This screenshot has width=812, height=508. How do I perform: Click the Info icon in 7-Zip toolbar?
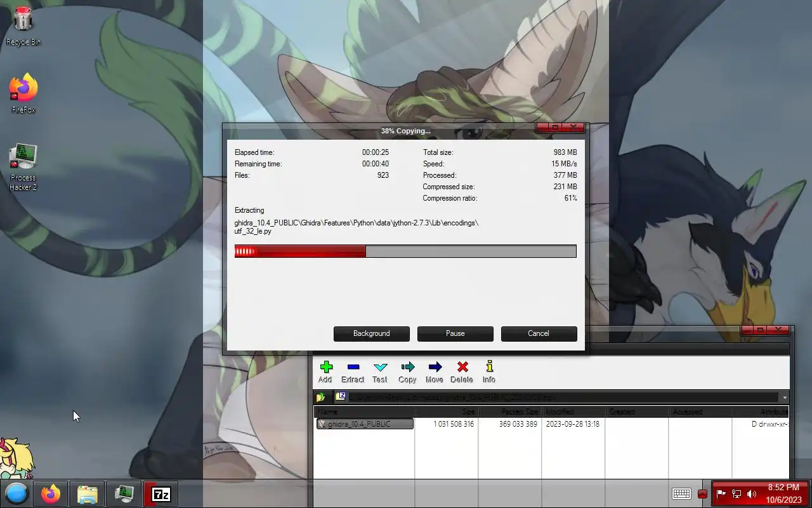pos(489,367)
